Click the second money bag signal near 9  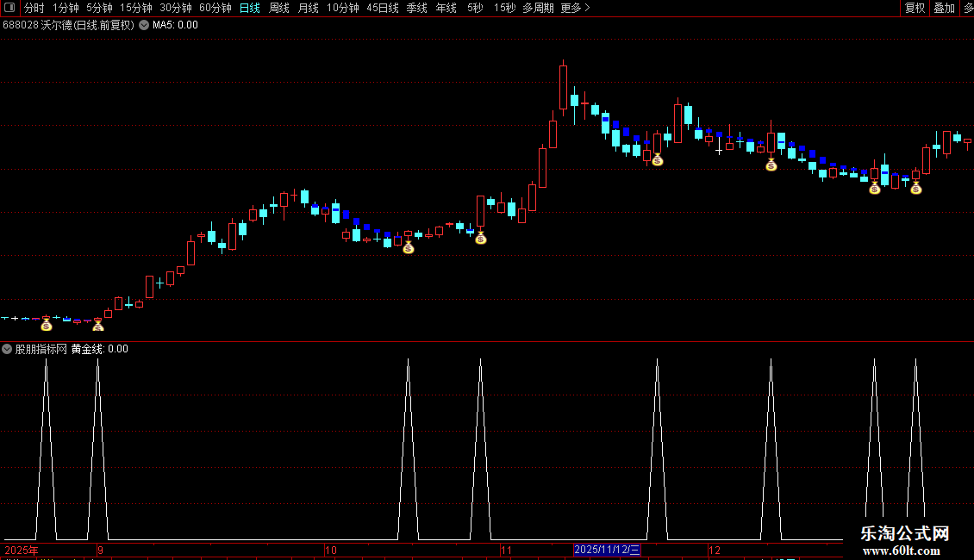98,325
